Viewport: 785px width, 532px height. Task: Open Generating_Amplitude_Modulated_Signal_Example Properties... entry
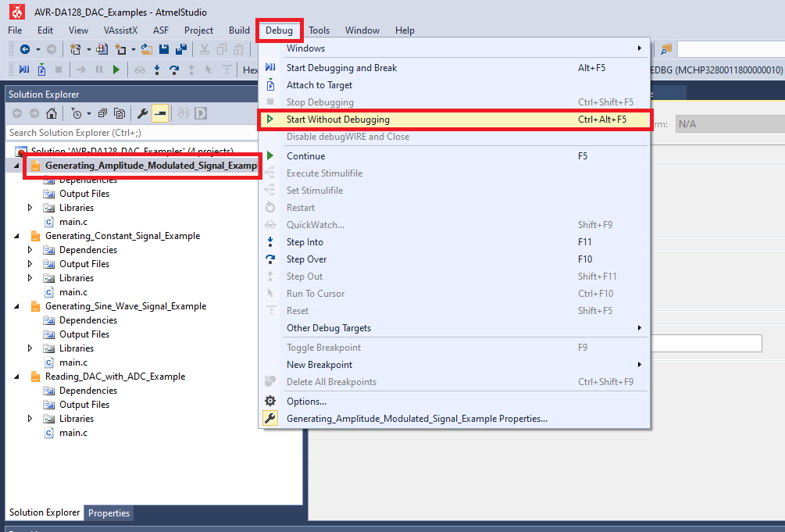click(x=454, y=419)
